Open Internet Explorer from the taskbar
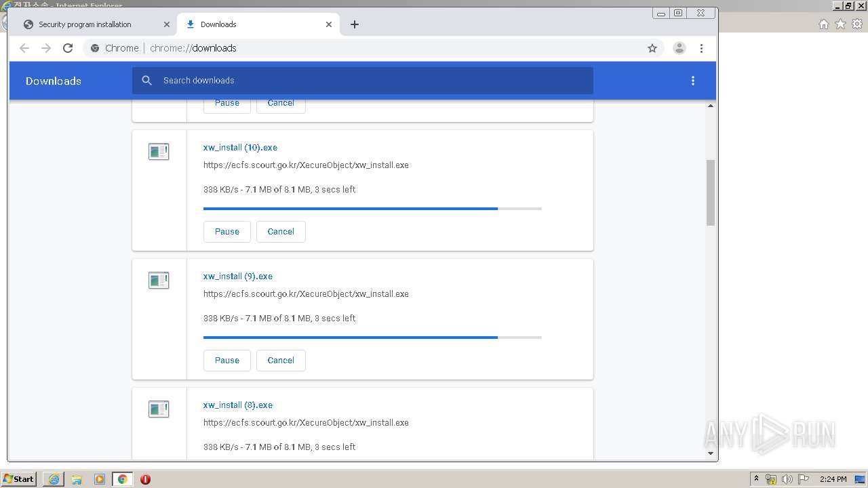 tap(54, 479)
